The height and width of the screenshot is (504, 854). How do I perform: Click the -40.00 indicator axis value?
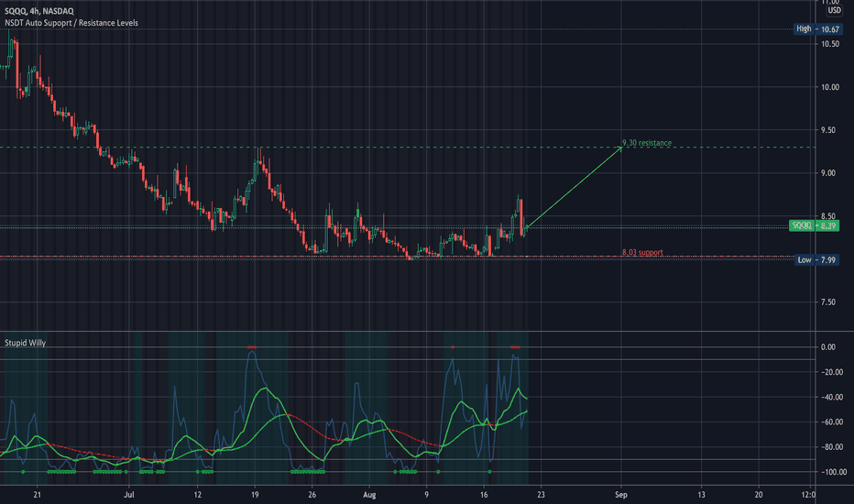(831, 397)
